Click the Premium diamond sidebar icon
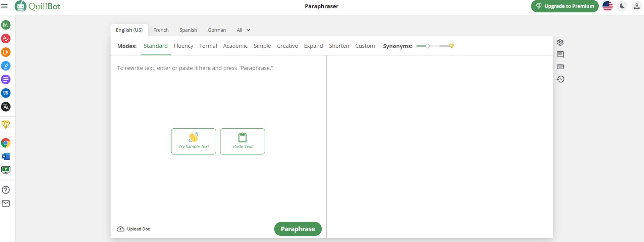This screenshot has width=644, height=242. click(6, 124)
